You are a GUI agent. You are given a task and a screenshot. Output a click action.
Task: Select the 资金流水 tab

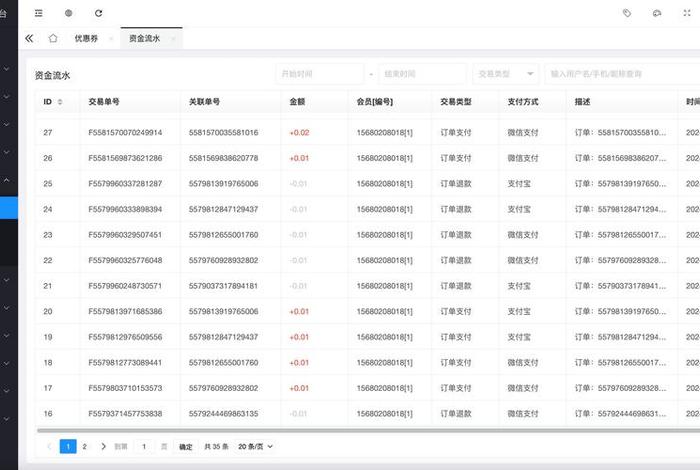click(x=144, y=38)
